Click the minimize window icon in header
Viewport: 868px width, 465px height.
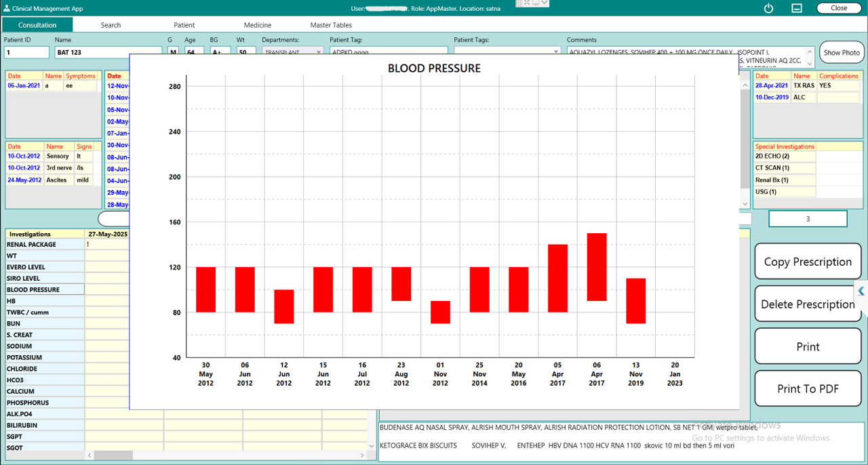point(797,8)
